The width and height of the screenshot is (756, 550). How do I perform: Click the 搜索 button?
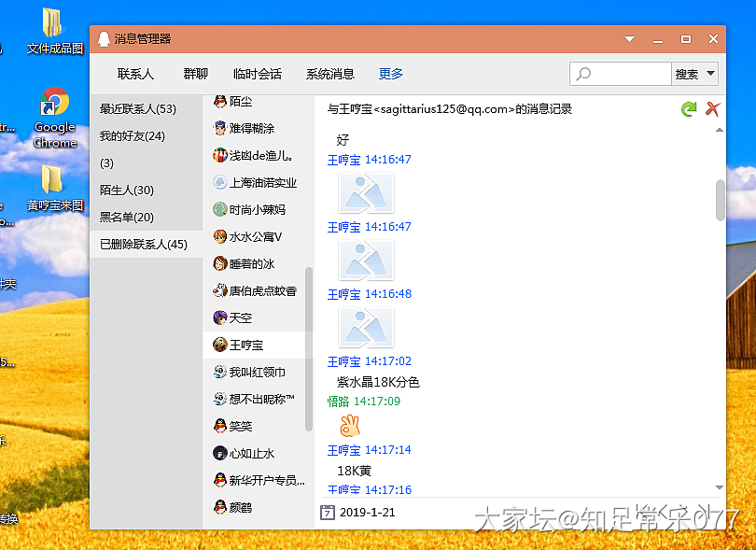pos(686,74)
